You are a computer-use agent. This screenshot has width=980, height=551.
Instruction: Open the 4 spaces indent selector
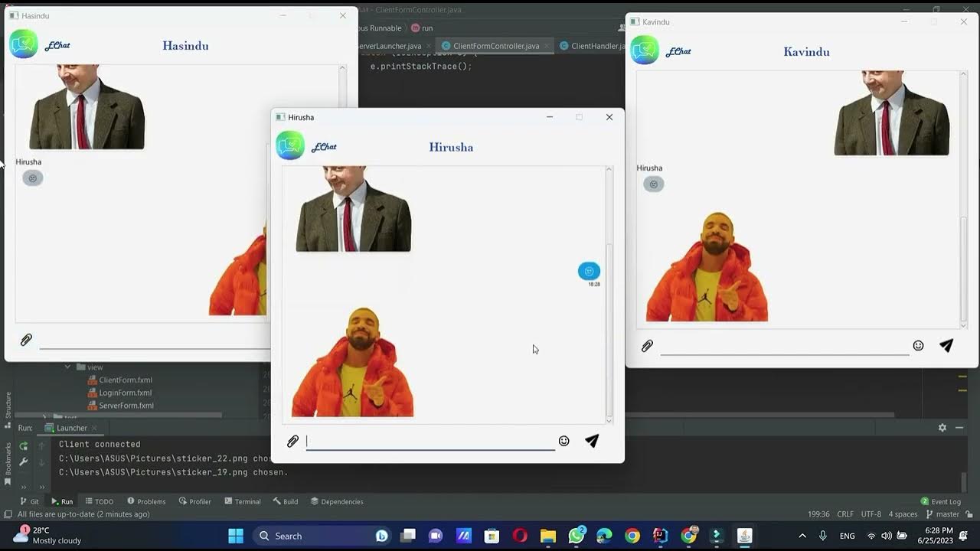pos(903,514)
